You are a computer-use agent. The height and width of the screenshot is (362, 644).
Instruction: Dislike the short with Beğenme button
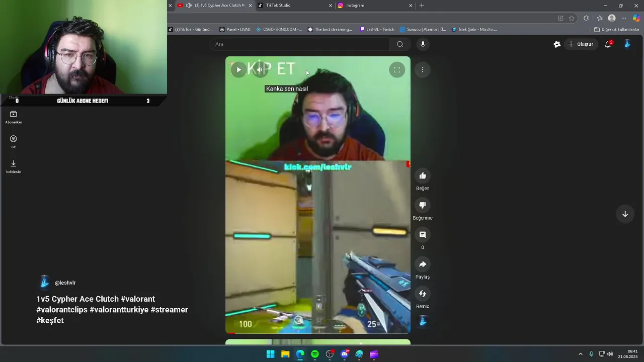point(423,205)
